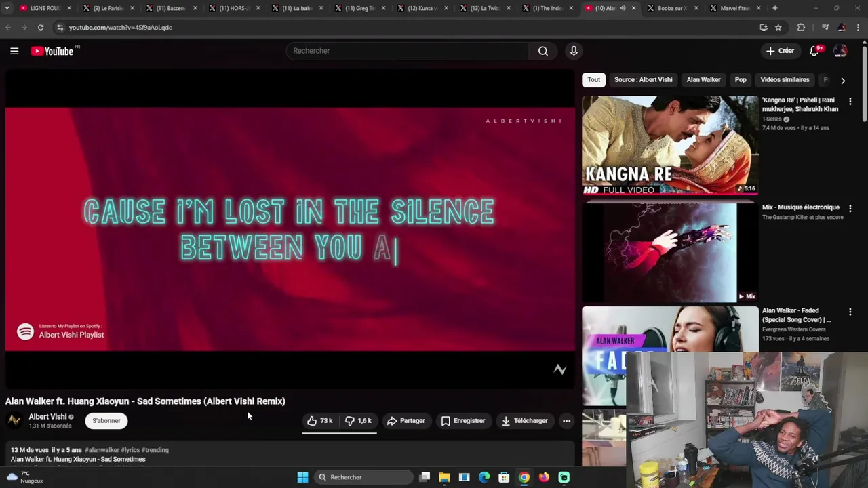Screen dimensions: 868x488
Task: Open more actions ellipsis under video
Action: [x=566, y=421]
